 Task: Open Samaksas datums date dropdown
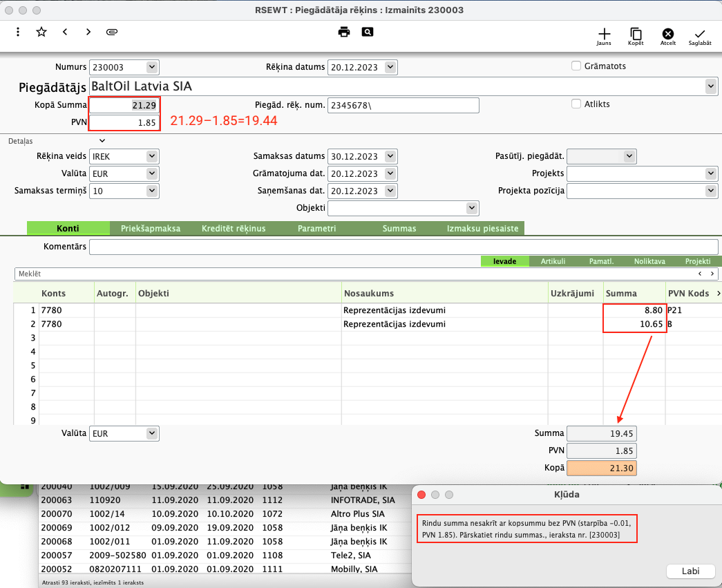[390, 157]
